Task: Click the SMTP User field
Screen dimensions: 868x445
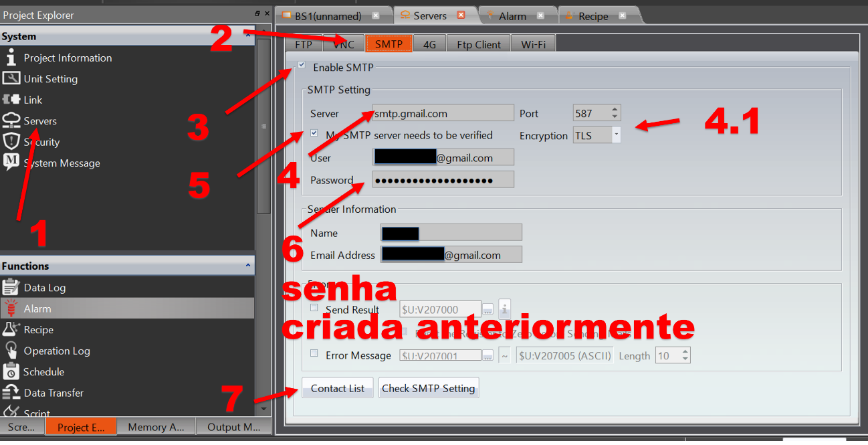Action: click(x=443, y=157)
